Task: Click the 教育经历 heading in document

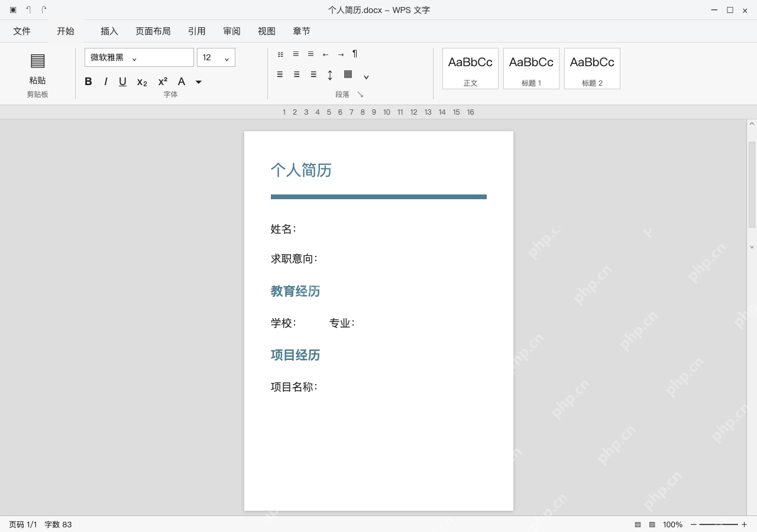Action: pos(296,291)
